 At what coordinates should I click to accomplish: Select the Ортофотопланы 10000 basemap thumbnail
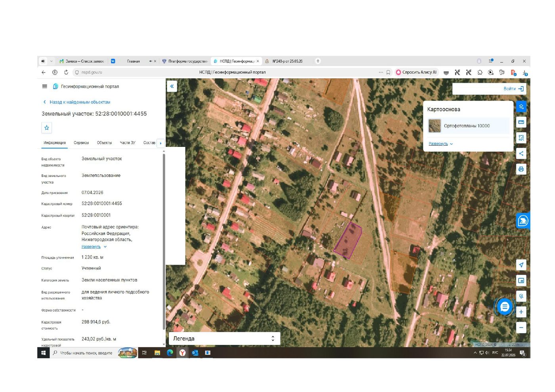tap(435, 126)
